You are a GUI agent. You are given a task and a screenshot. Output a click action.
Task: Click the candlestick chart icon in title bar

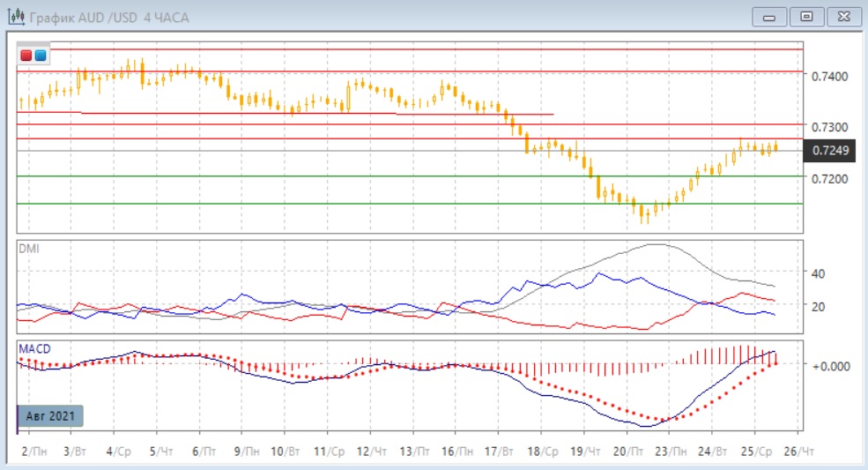(x=16, y=17)
